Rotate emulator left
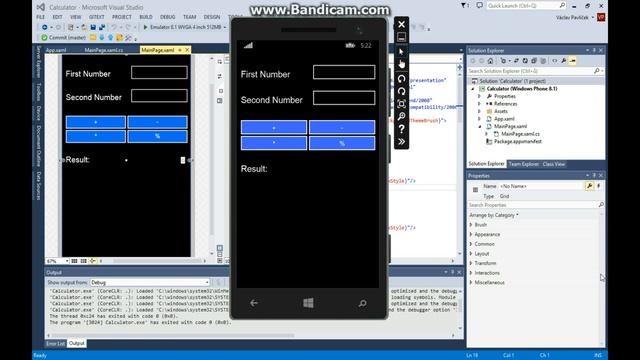The width and height of the screenshot is (640, 360). pos(402,78)
